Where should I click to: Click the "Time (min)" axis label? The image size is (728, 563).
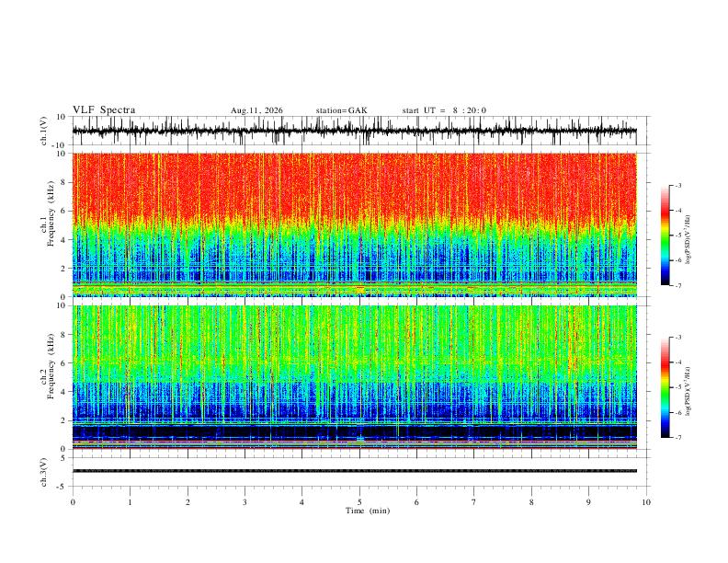[368, 511]
